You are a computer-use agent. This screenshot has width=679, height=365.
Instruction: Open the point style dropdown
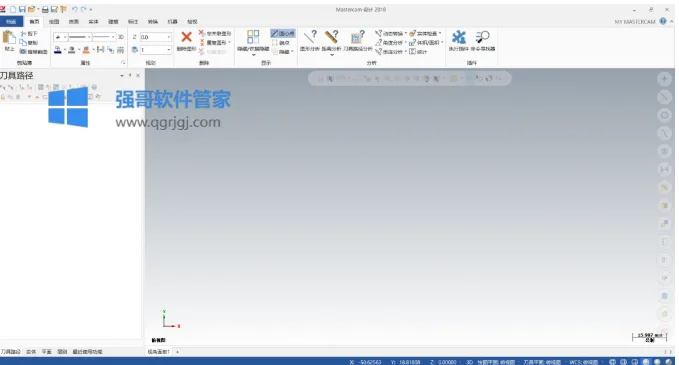pyautogui.click(x=65, y=37)
